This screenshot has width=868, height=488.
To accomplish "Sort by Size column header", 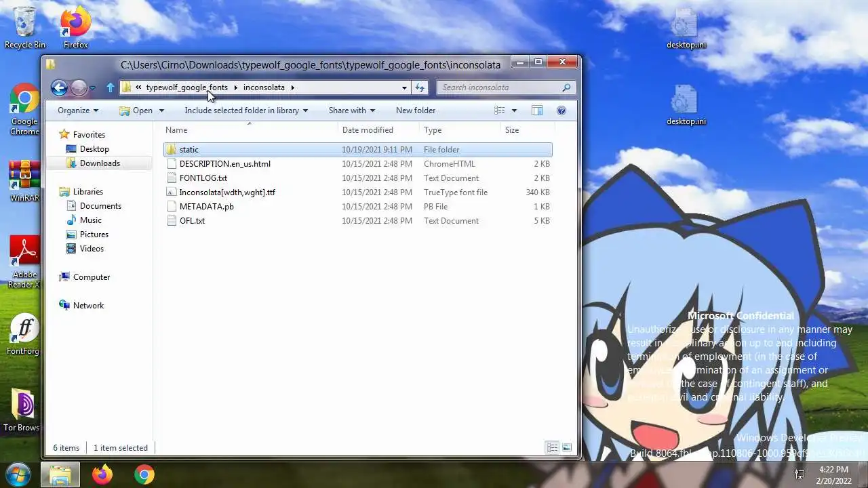I will [x=527, y=130].
